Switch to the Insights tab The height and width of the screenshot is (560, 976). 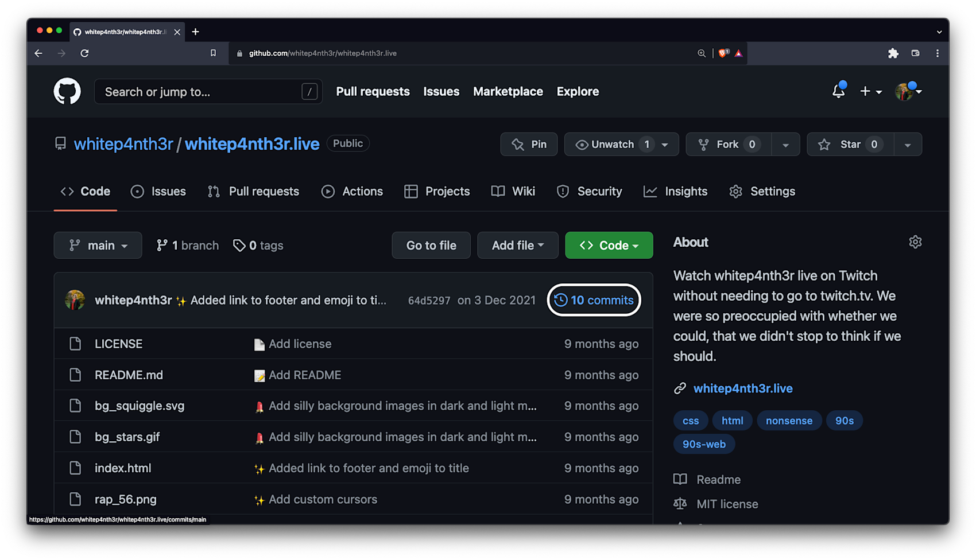[x=675, y=191]
